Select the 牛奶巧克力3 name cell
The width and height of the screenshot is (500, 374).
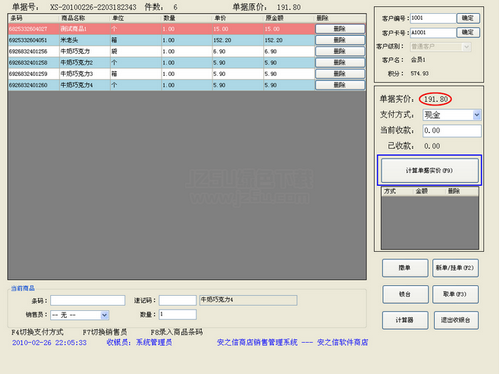(x=85, y=74)
